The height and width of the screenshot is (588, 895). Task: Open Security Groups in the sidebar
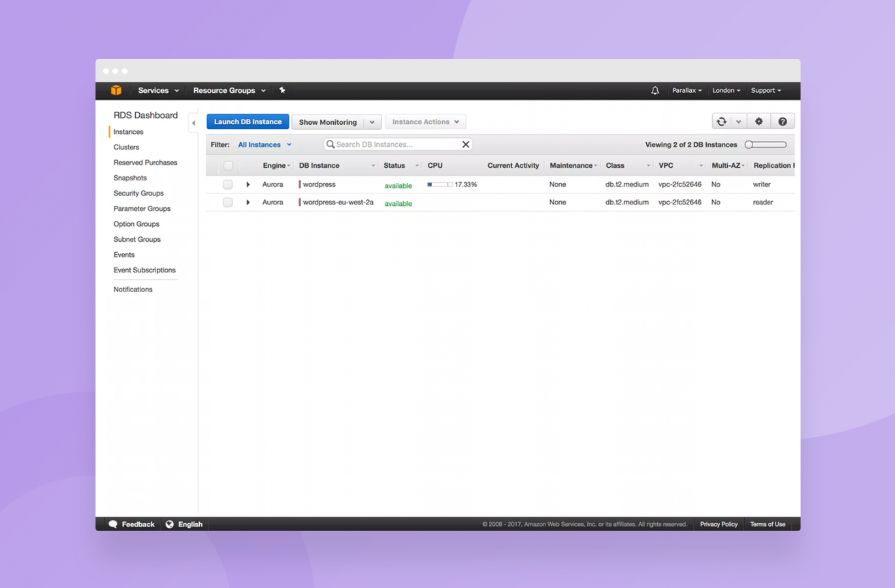coord(138,193)
